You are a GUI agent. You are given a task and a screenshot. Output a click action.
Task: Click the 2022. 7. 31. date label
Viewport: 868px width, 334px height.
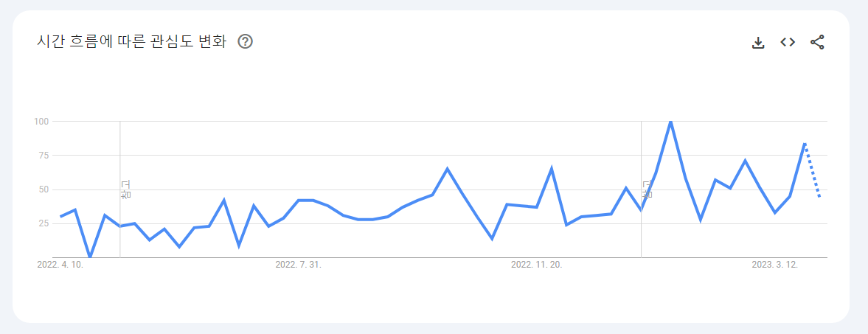click(x=299, y=265)
